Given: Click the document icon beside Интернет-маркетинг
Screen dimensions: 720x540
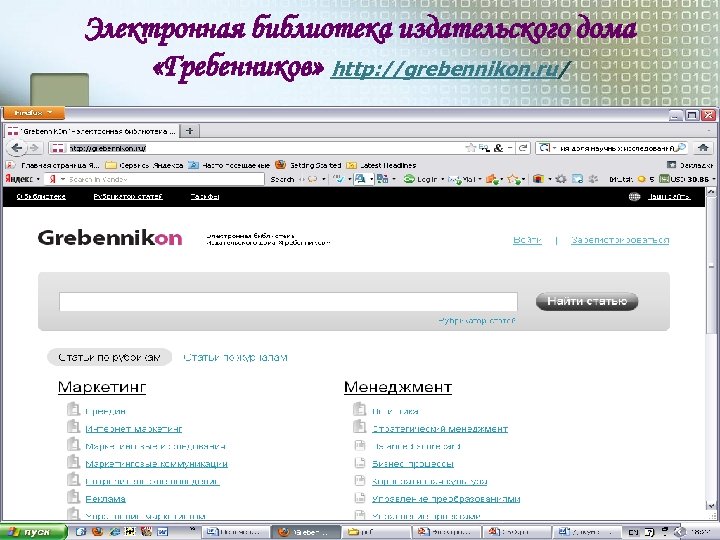Looking at the screenshot, I should [x=73, y=428].
